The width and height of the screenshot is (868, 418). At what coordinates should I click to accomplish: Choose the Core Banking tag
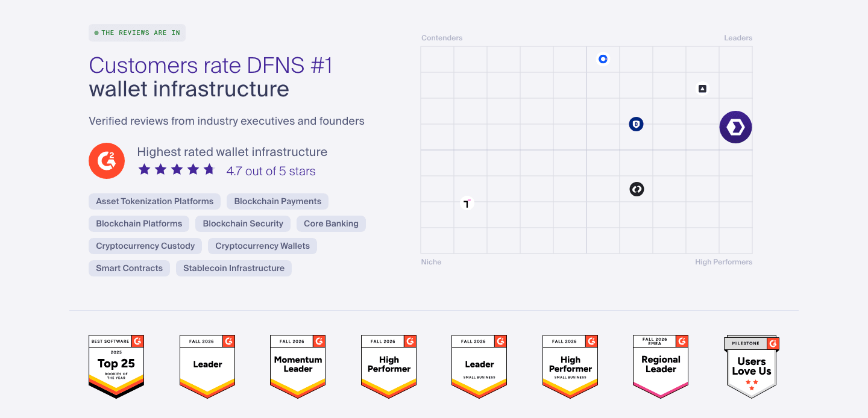click(331, 223)
